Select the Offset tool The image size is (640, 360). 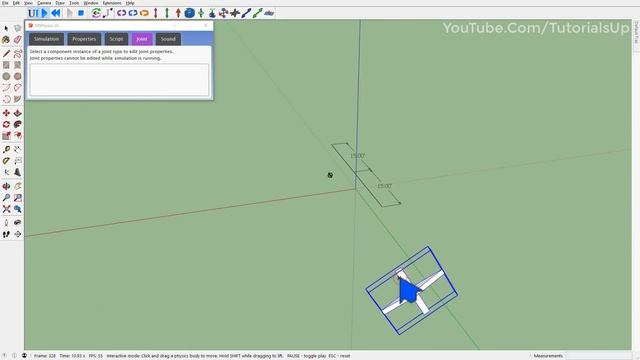[18, 136]
